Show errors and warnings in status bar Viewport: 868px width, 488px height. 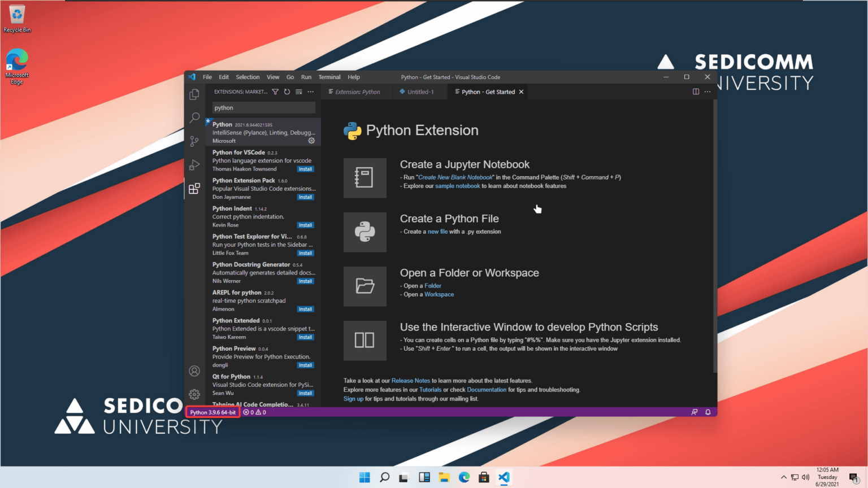point(255,412)
